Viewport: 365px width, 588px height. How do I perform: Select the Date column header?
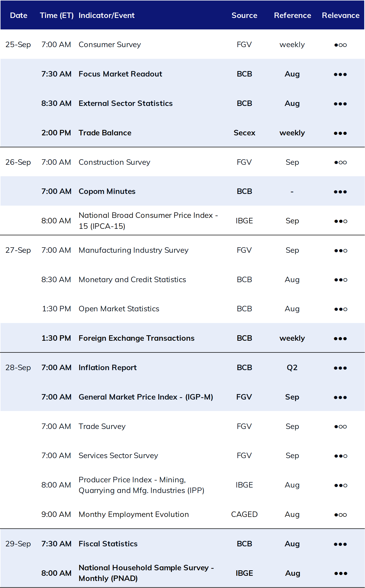18,15
